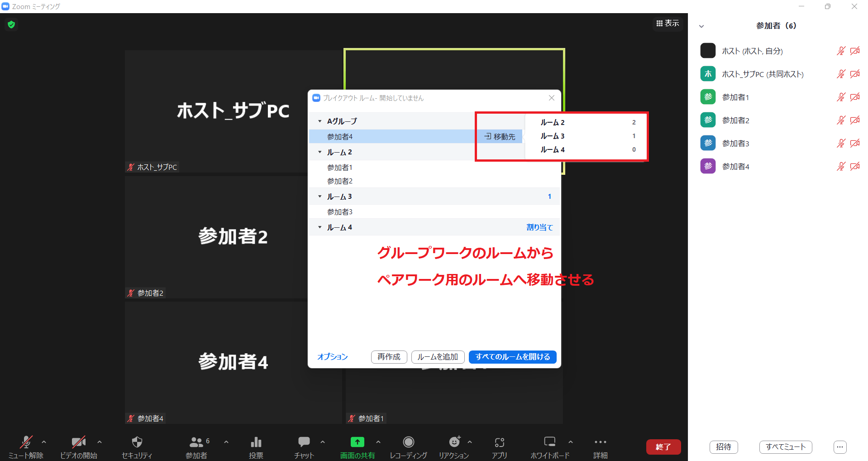Select ルーム 4 in the move-to menu
868x461 pixels.
coord(553,150)
